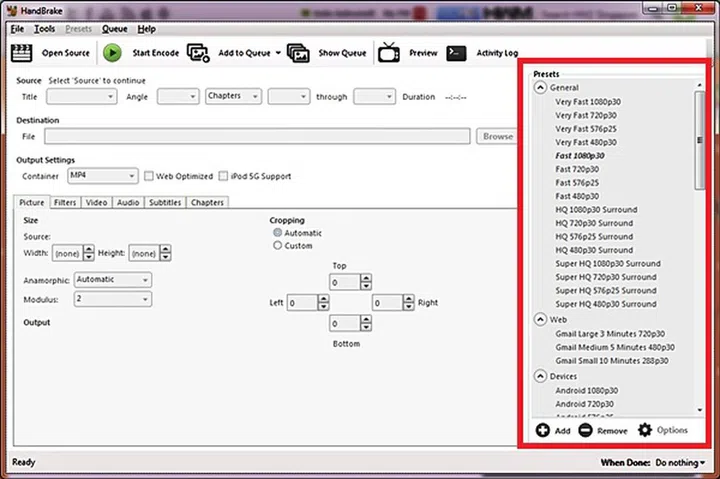The image size is (720, 479).
Task: Open the ending chapter dropdown after 'through'
Action: click(x=374, y=96)
